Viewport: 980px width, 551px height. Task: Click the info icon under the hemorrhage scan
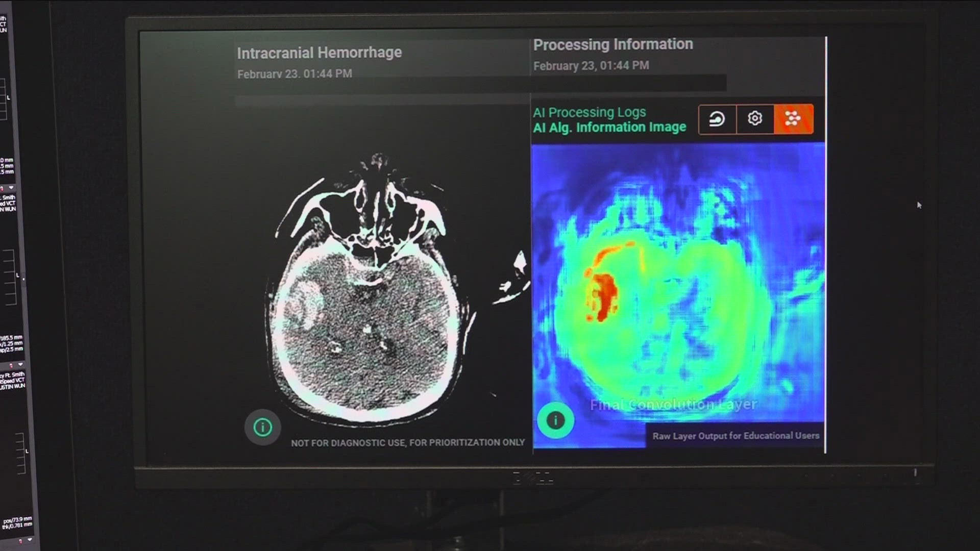pyautogui.click(x=262, y=429)
